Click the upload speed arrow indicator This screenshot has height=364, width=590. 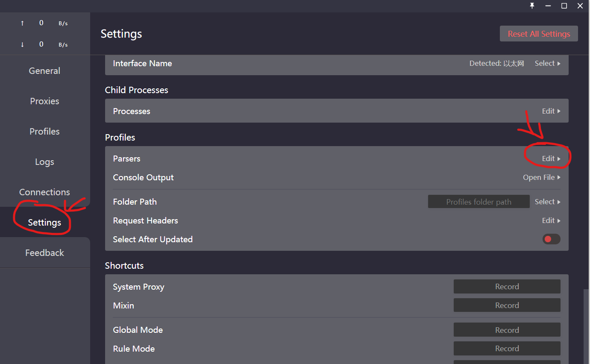coord(22,23)
